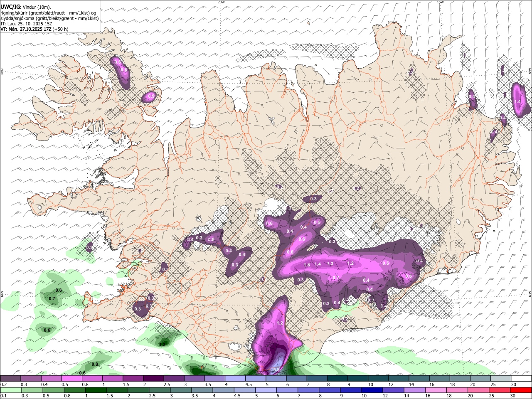The image size is (532, 399).
Task: Click the white upper legend swatch labelled 30
Action: pyautogui.click(x=521, y=378)
